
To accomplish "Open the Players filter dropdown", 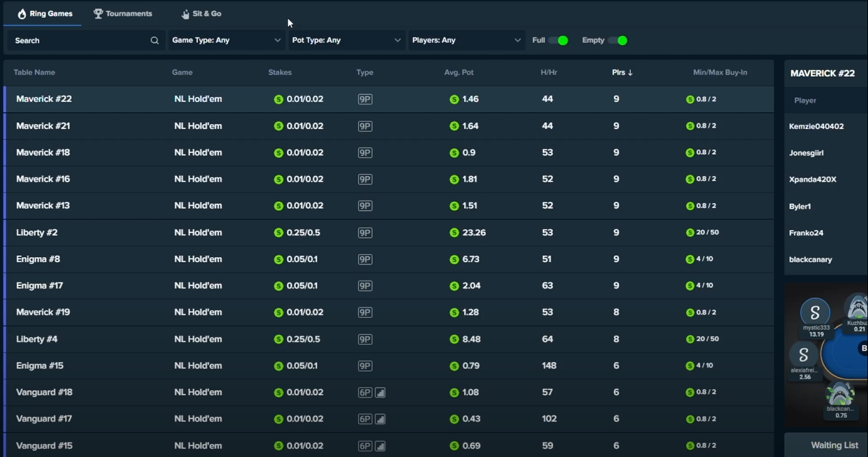I will pos(466,41).
